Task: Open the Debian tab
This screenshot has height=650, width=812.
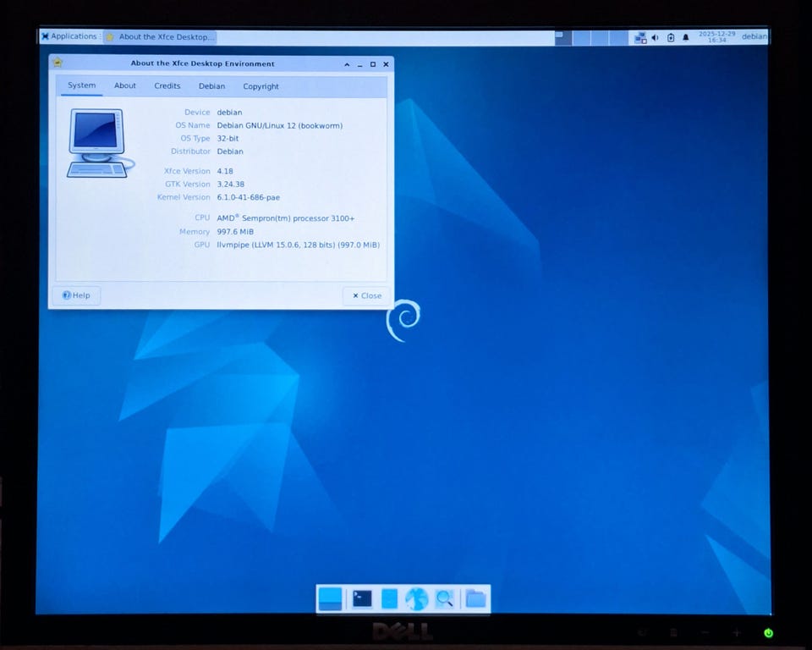Action: (211, 86)
